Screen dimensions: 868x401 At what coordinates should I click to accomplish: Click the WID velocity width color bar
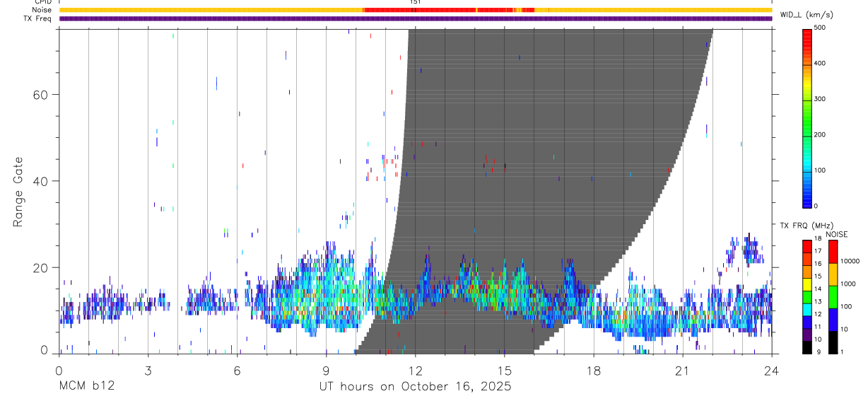point(807,117)
